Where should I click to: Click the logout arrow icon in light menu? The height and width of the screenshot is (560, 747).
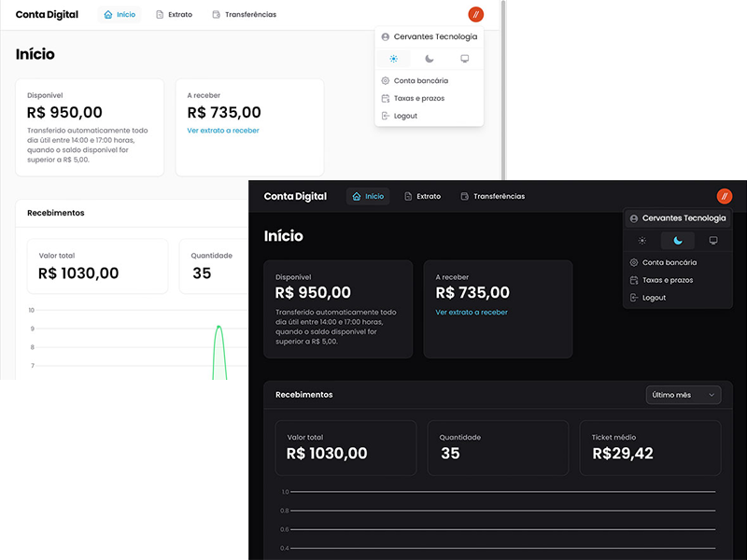click(x=386, y=116)
